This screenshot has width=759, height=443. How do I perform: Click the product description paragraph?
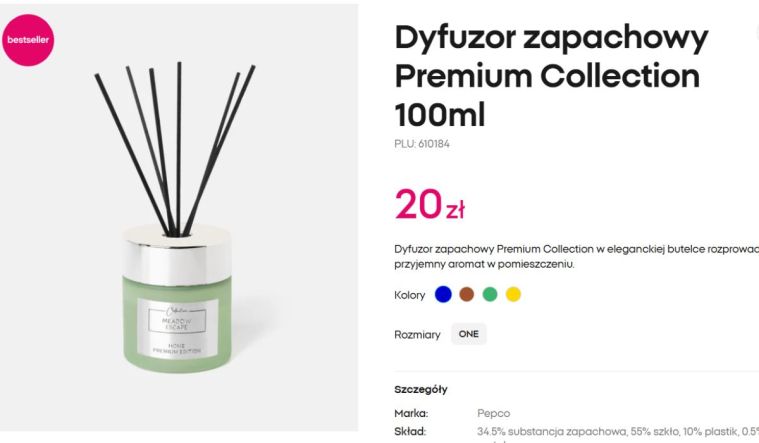pos(577,257)
